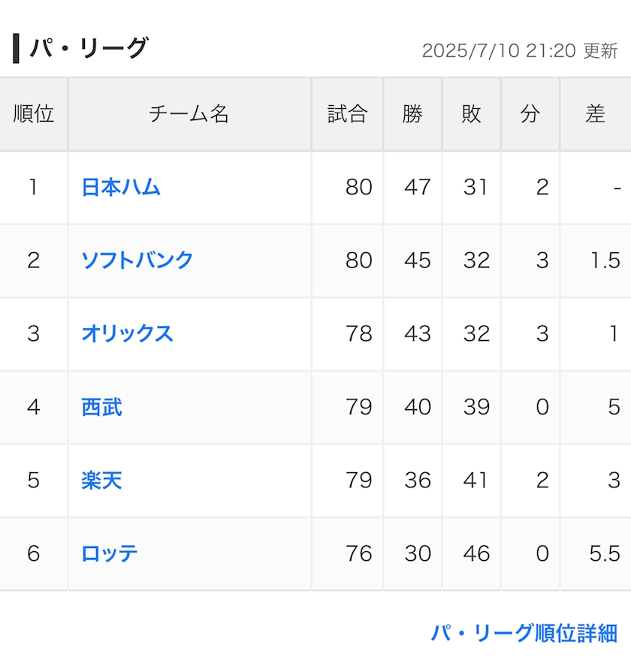Click the 勝 column header
This screenshot has width=631, height=672.
[x=412, y=114]
